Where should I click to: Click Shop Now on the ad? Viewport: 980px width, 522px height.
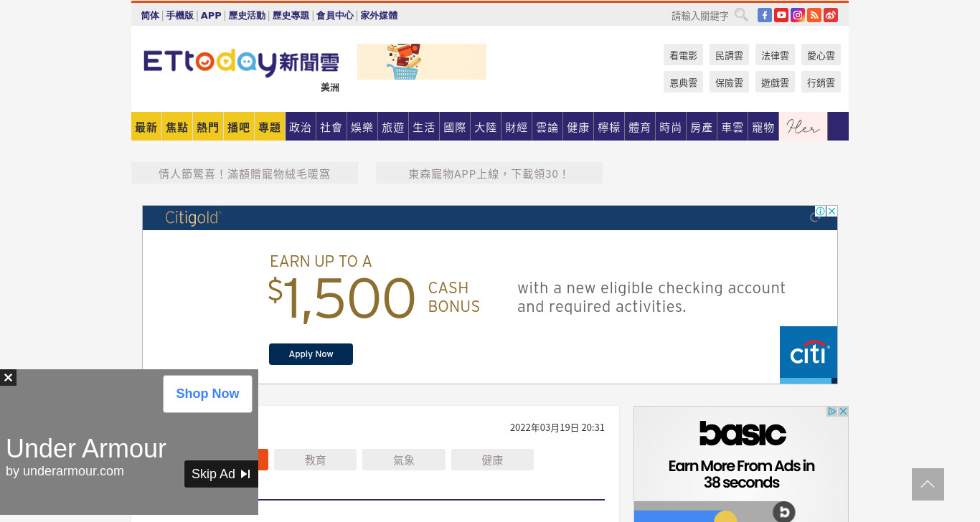coord(207,394)
